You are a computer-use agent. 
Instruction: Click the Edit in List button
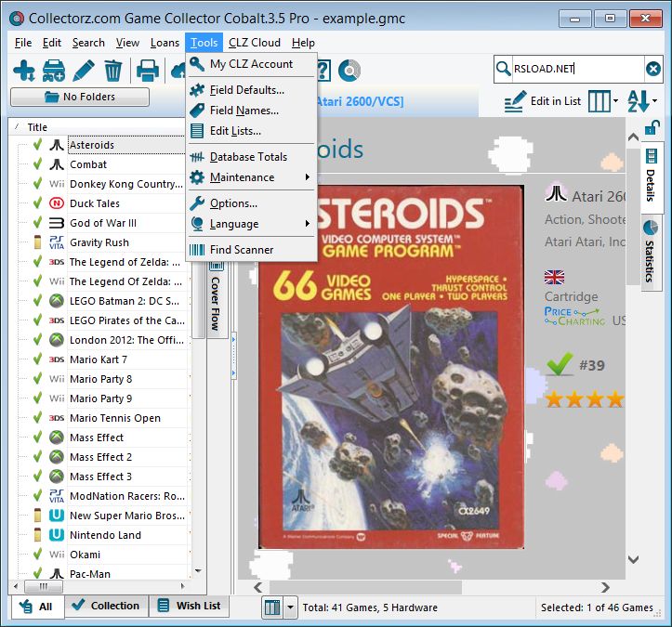(x=542, y=101)
